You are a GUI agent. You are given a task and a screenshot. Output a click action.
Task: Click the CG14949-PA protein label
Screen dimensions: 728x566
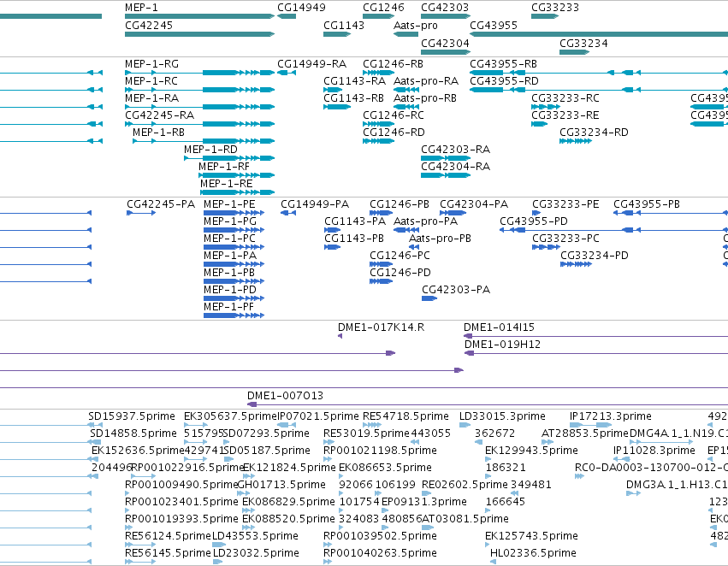point(315,204)
